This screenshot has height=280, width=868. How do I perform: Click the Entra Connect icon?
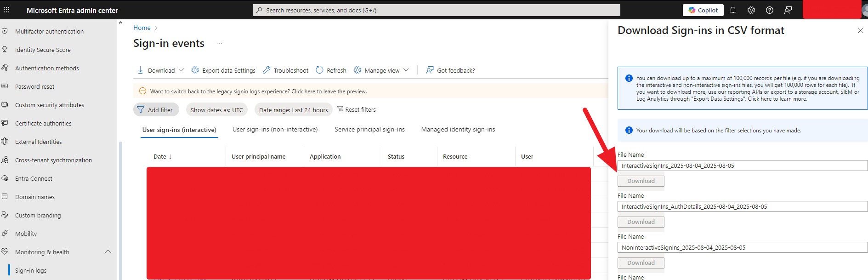click(x=5, y=178)
